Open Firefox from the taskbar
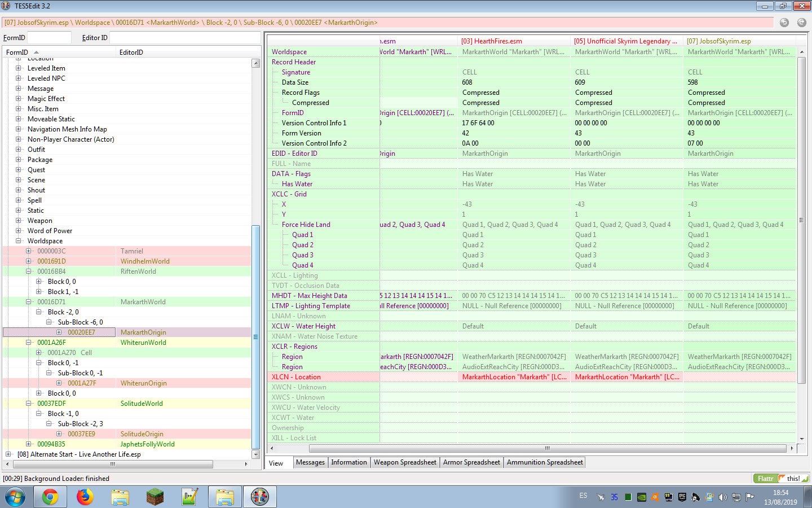This screenshot has height=508, width=812. pyautogui.click(x=85, y=497)
